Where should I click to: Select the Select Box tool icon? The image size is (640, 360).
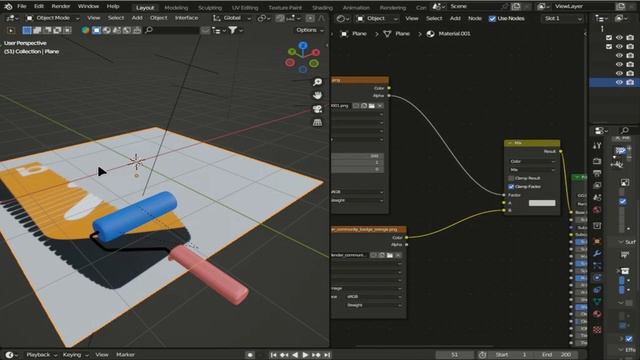click(27, 30)
